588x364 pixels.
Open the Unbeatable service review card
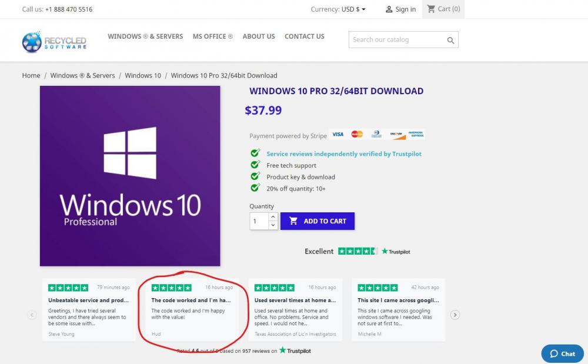(89, 310)
